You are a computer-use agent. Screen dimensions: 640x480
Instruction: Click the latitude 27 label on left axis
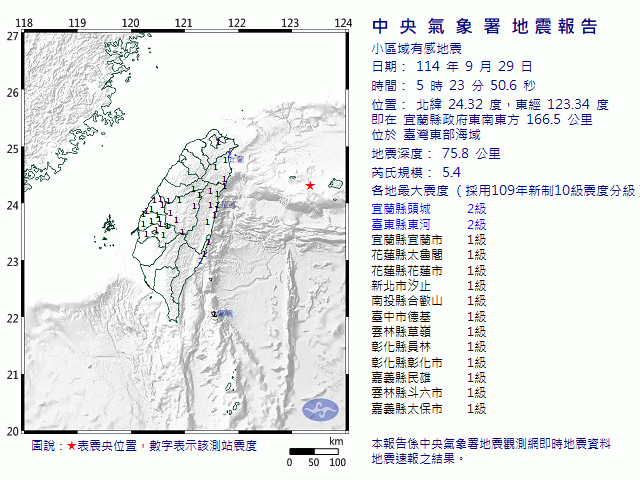click(x=11, y=36)
